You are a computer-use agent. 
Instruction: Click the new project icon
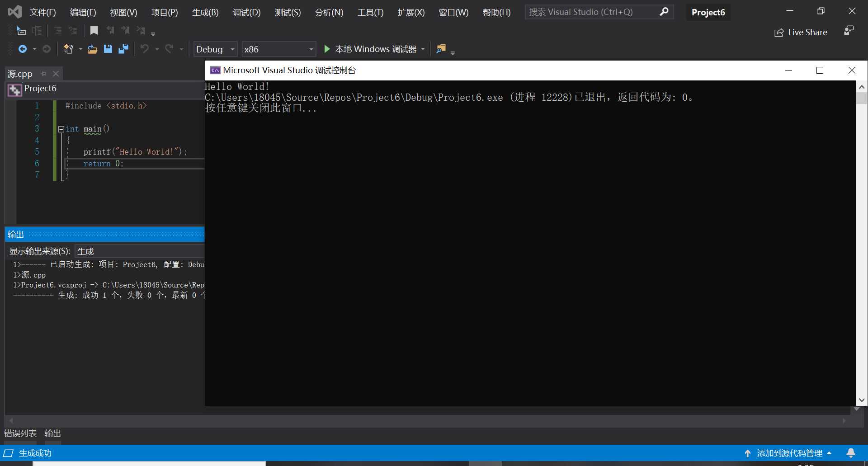[x=68, y=49]
